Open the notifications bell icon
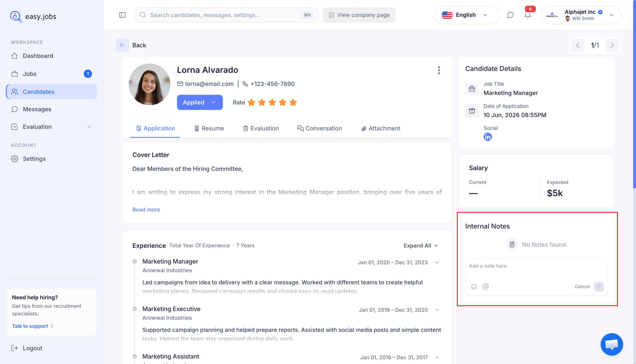Viewport: 636px width, 364px height. [527, 15]
